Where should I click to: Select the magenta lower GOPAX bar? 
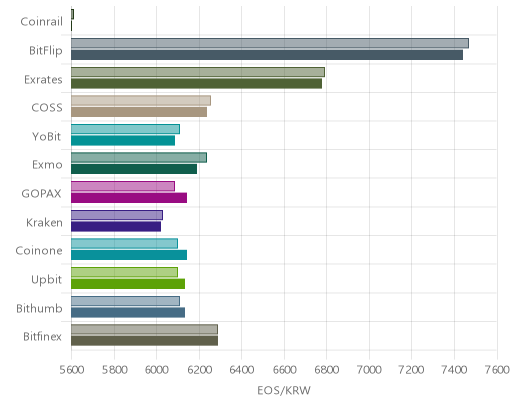coord(129,198)
